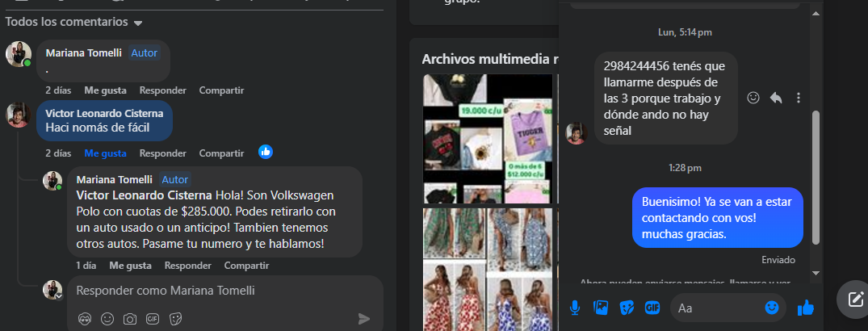
Task: Toggle Me gusta on Mariana's Volkswagen Polo reply
Action: pyautogui.click(x=130, y=265)
